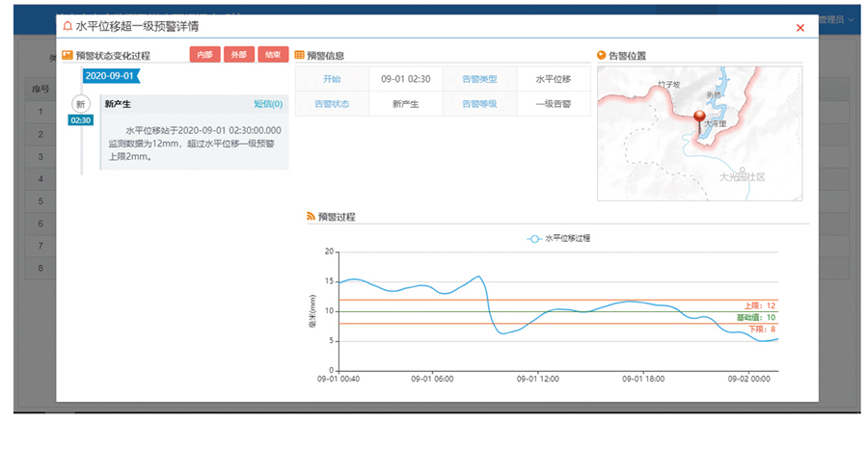868x449 pixels.
Task: Click the 告警位置 orange location icon
Action: (x=602, y=55)
